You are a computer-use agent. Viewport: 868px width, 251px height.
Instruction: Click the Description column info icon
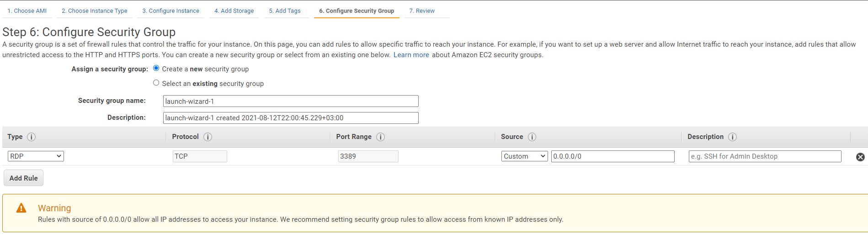(732, 137)
